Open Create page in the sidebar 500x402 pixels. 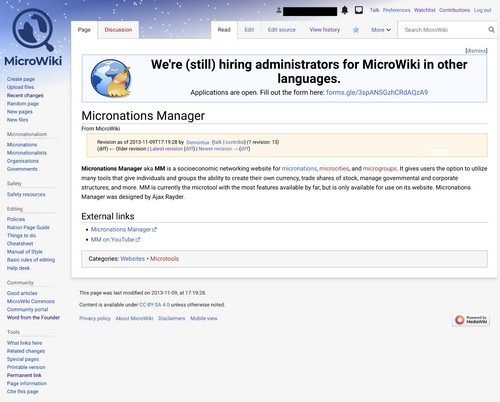[x=21, y=79]
